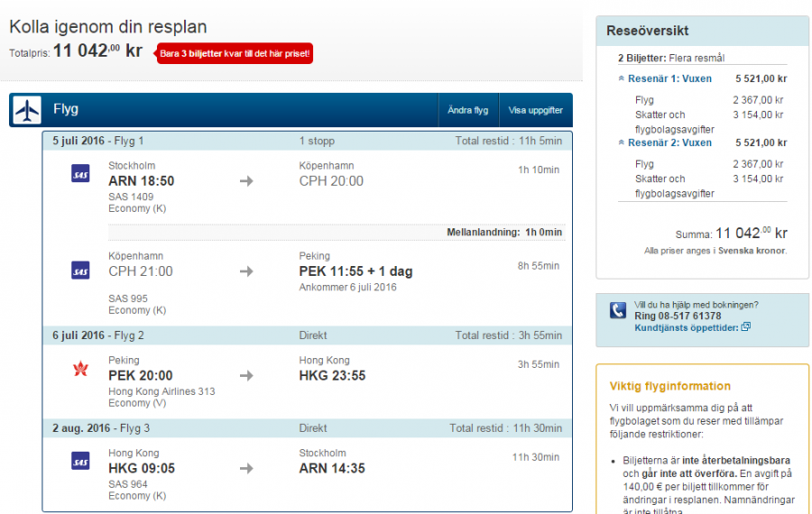This screenshot has width=812, height=514.
Task: Click the Hong Kong Airlines logo
Action: [x=80, y=368]
